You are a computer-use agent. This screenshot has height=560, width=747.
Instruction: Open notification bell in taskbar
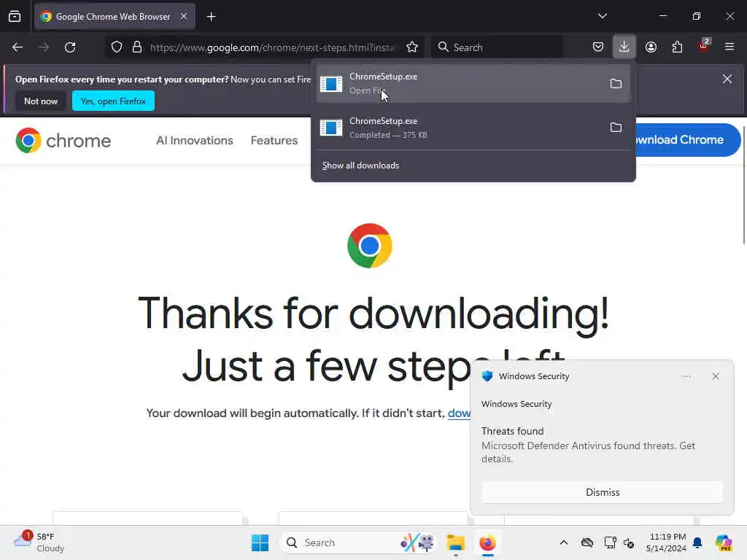(x=697, y=542)
